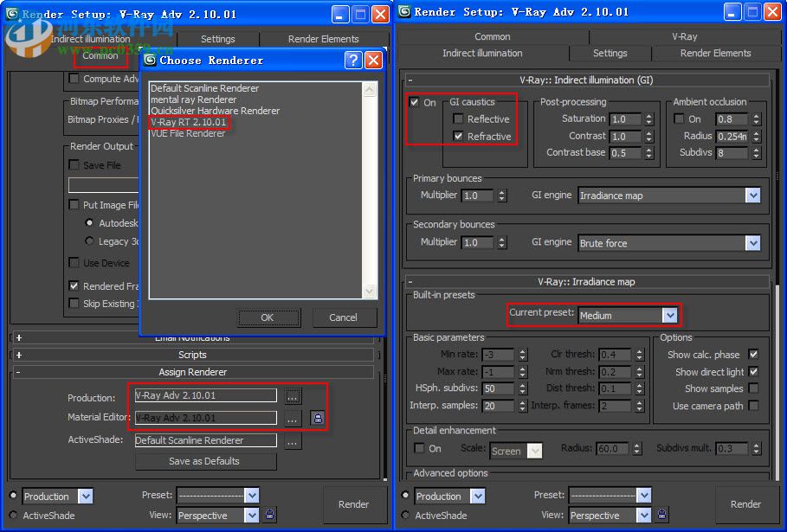Enable GI On checkbox
The image size is (787, 532).
414,102
